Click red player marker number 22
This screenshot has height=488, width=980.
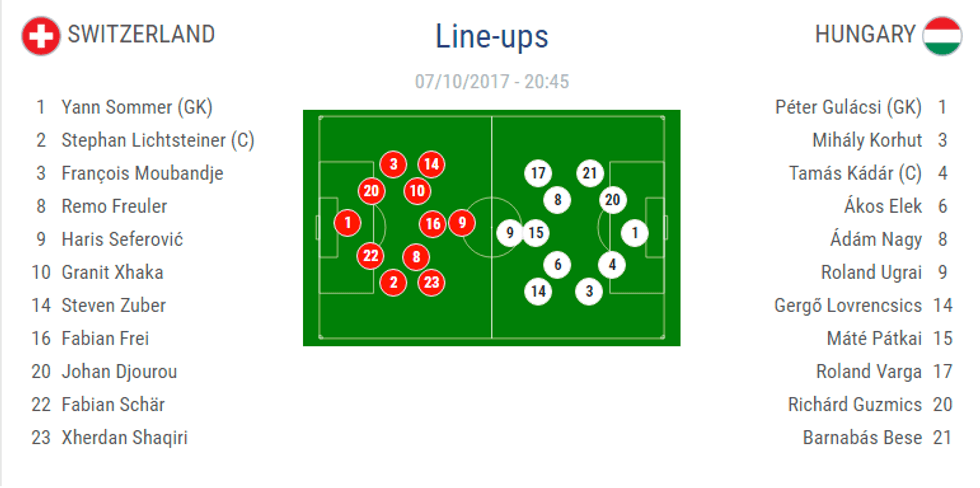point(371,256)
